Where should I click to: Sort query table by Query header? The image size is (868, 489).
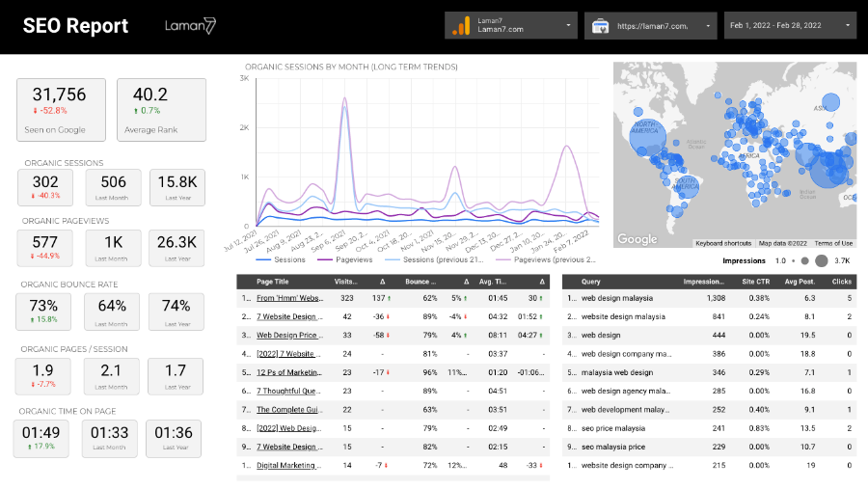tap(590, 282)
